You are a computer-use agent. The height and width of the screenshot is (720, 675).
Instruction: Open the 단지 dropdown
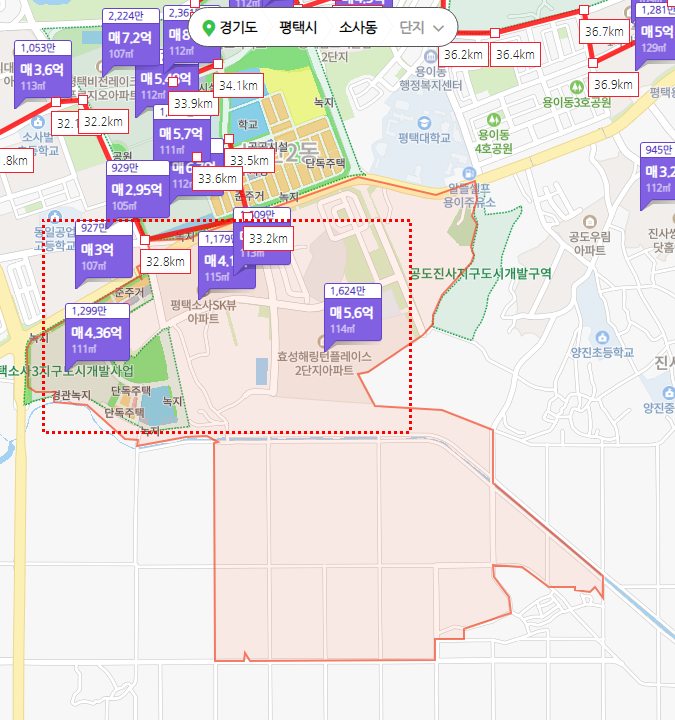[x=422, y=28]
